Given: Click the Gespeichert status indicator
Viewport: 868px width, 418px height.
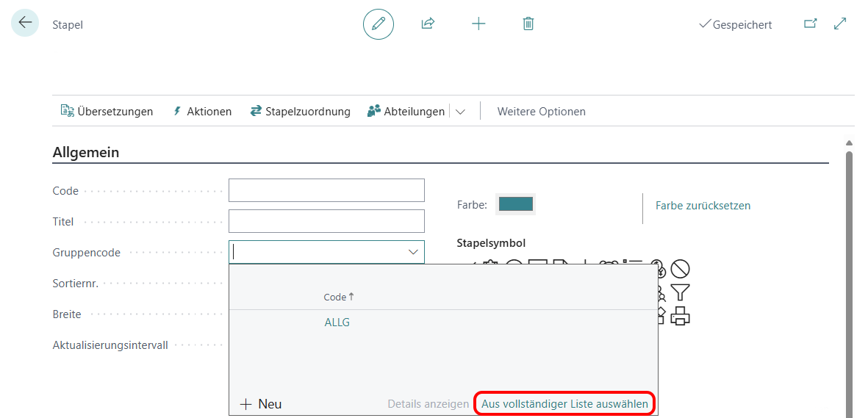Looking at the screenshot, I should pyautogui.click(x=736, y=24).
